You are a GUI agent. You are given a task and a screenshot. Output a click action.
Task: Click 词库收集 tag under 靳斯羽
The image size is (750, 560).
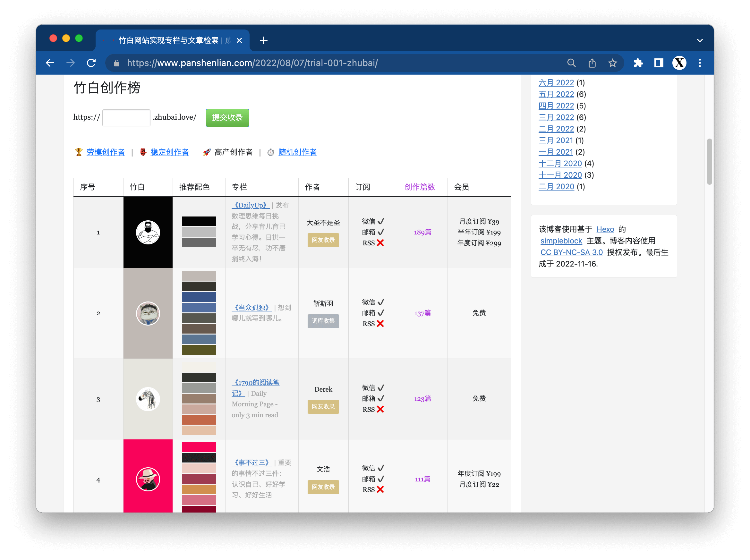pos(323,321)
